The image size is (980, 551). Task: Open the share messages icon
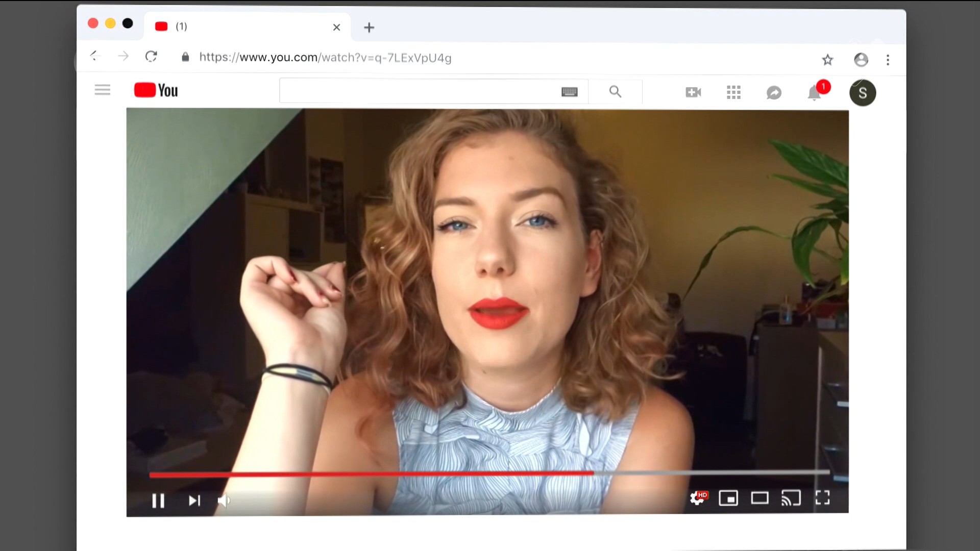pos(774,93)
